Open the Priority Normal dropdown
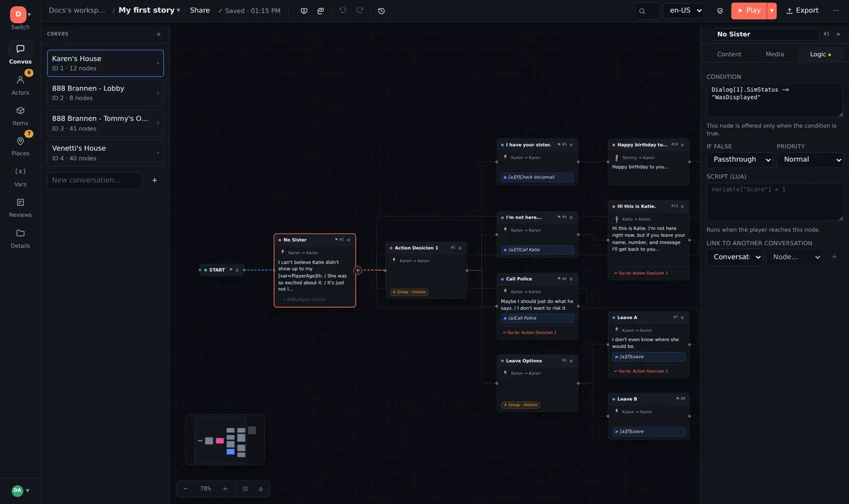Screen dimensions: 849x504 810,160
